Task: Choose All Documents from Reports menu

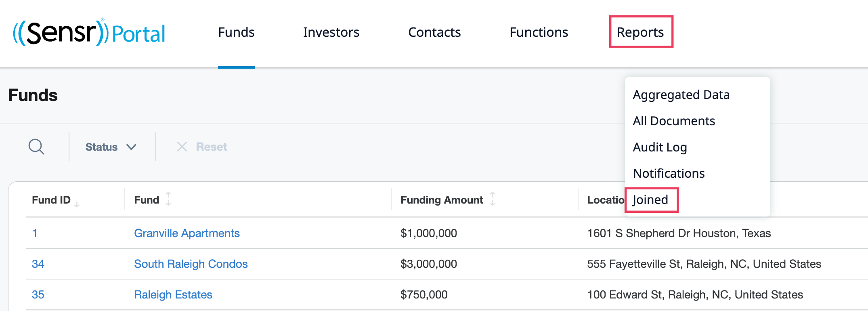Action: [x=674, y=121]
